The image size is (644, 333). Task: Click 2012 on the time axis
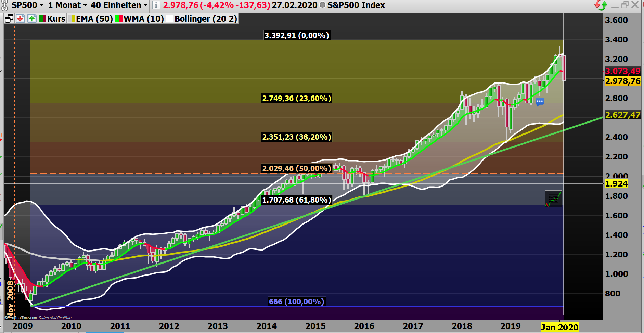(169, 326)
